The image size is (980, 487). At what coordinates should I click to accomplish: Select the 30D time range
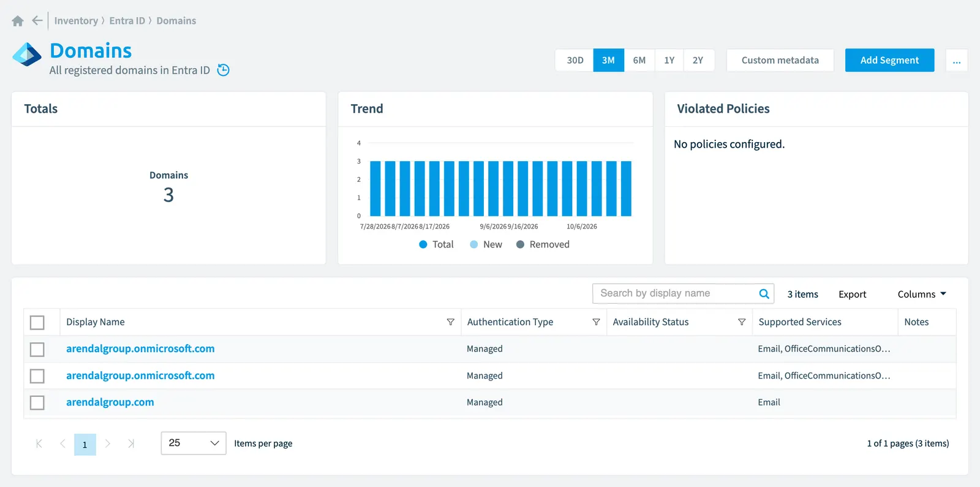575,60
